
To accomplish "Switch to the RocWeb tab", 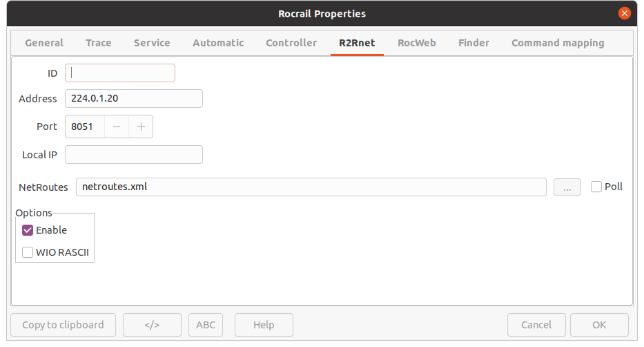I will [x=417, y=43].
